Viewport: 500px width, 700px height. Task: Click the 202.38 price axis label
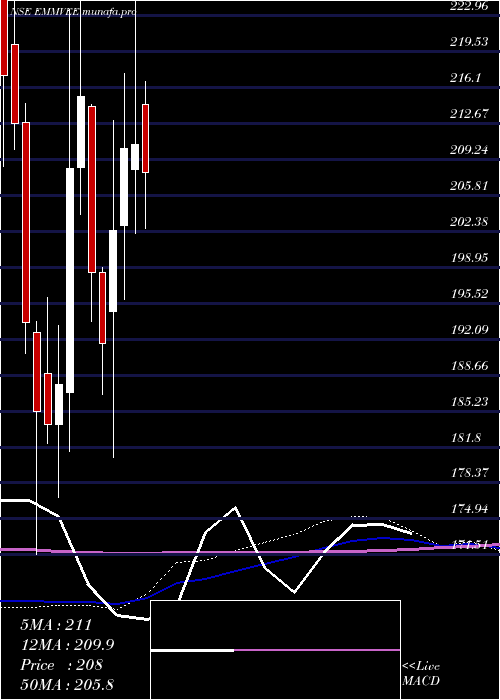[x=469, y=221]
